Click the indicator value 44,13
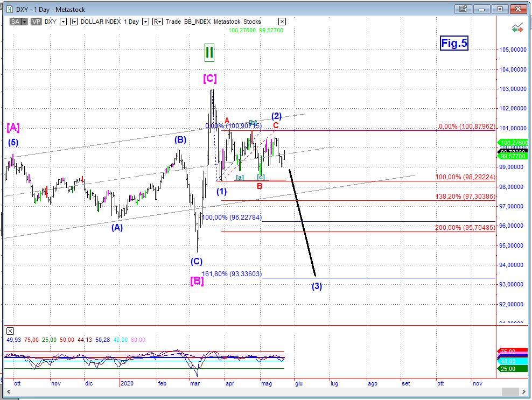This screenshot has height=400, width=532. tap(85, 340)
